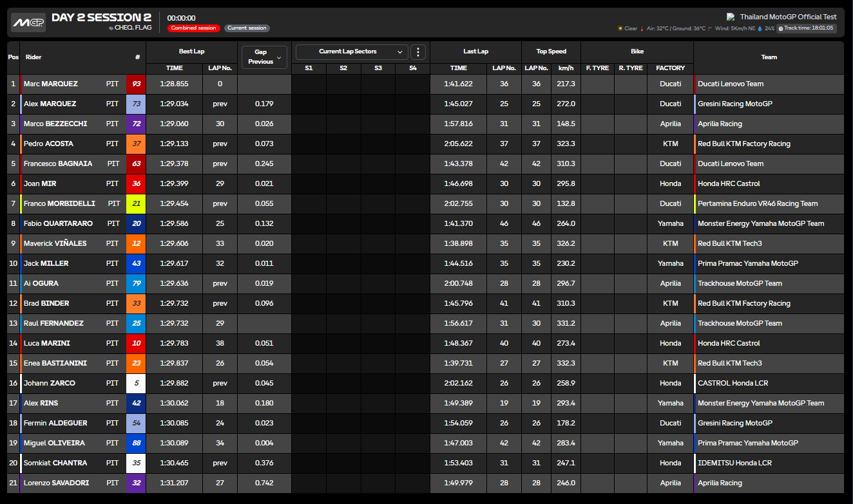This screenshot has height=504, width=853.
Task: Click top speed value 331.2
Action: pyautogui.click(x=566, y=323)
